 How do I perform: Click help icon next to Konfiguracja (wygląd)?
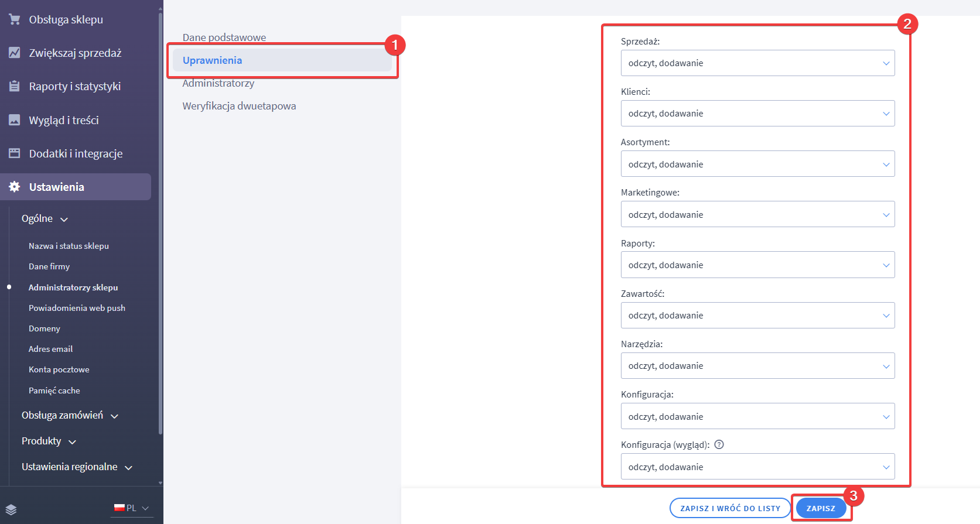click(719, 444)
